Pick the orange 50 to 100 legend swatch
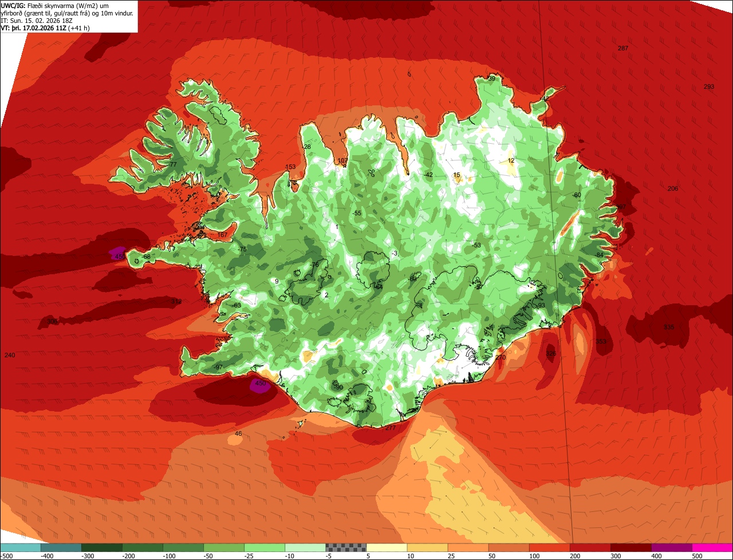Image resolution: width=733 pixels, height=560 pixels. point(509,547)
